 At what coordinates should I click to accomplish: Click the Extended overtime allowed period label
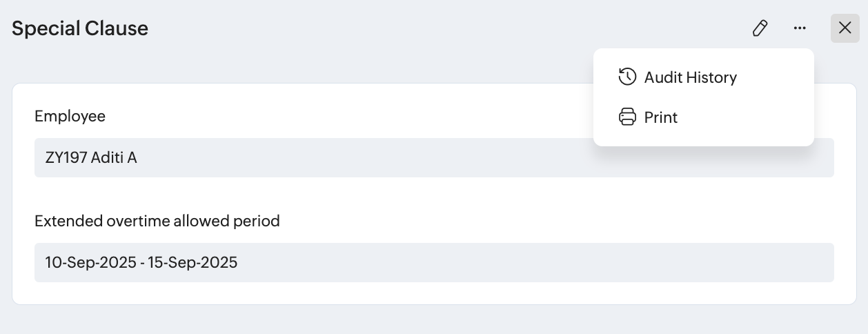click(x=157, y=221)
